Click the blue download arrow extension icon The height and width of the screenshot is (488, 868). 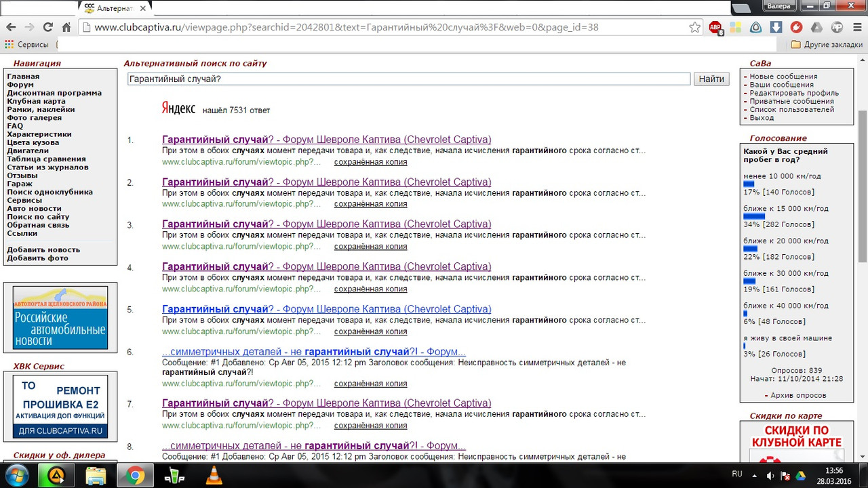click(776, 28)
